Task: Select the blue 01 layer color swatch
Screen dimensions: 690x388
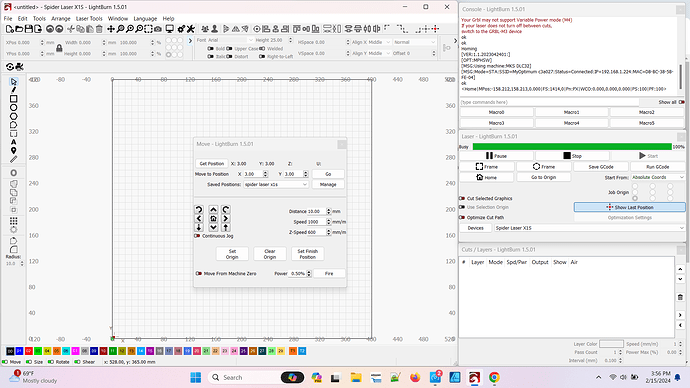Action: [19, 351]
